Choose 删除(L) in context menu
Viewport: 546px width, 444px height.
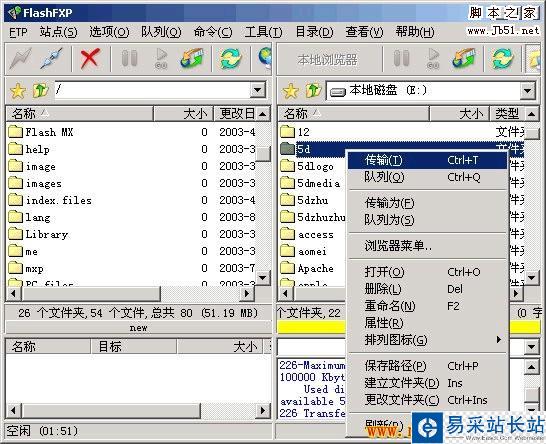[427, 289]
